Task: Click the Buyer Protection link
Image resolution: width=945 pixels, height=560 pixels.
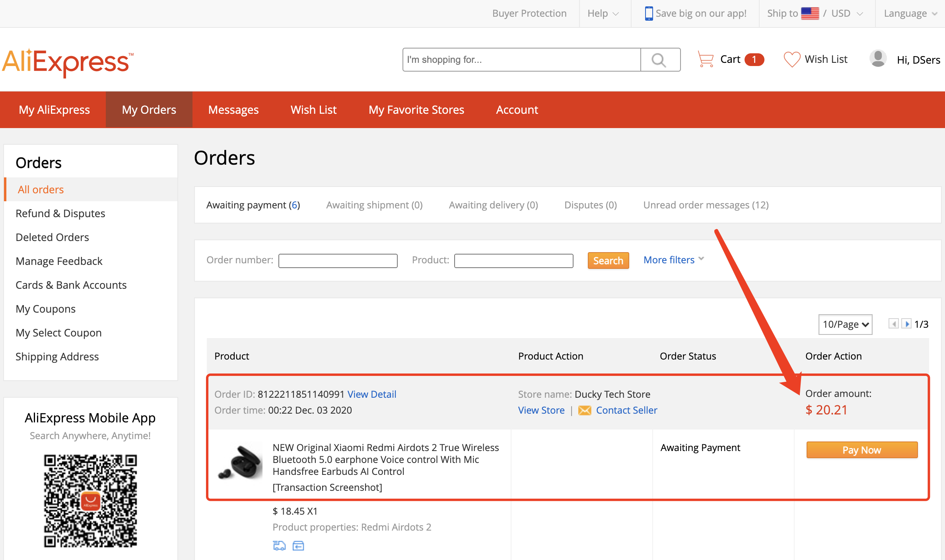Action: [x=529, y=14]
